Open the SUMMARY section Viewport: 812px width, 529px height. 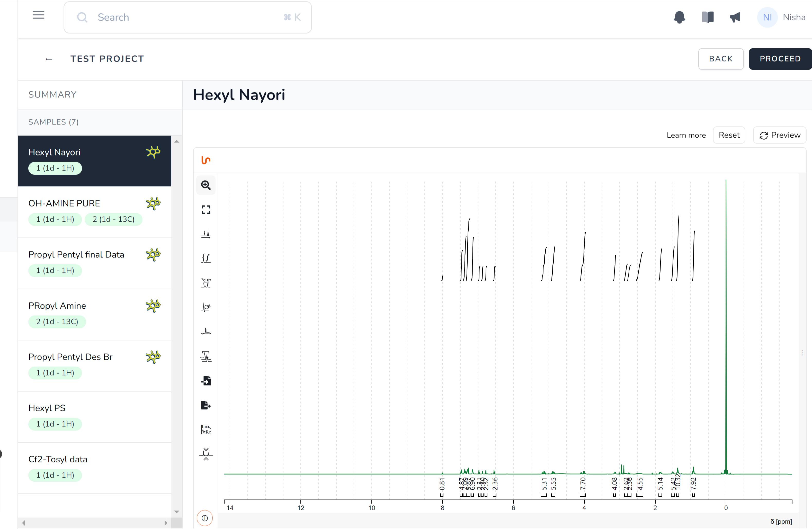point(52,94)
